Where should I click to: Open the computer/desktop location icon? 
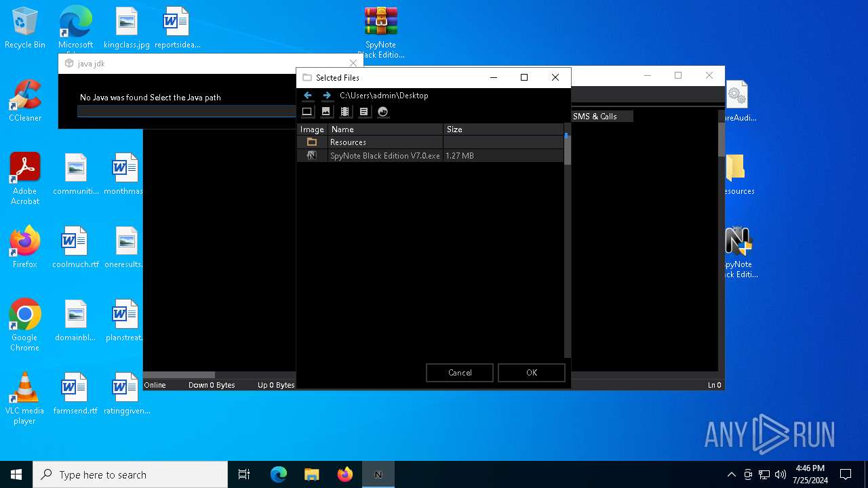click(307, 112)
